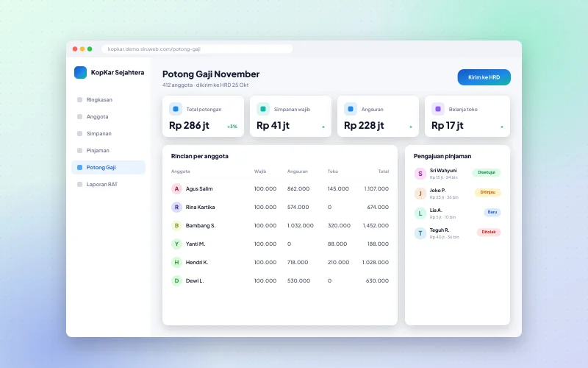Click the Total potongan card icon

(176, 109)
